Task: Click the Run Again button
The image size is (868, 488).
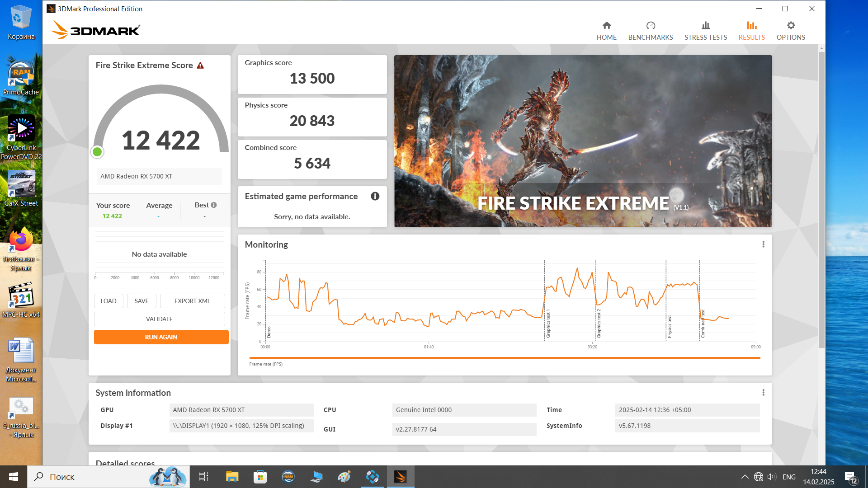Action: (x=161, y=337)
